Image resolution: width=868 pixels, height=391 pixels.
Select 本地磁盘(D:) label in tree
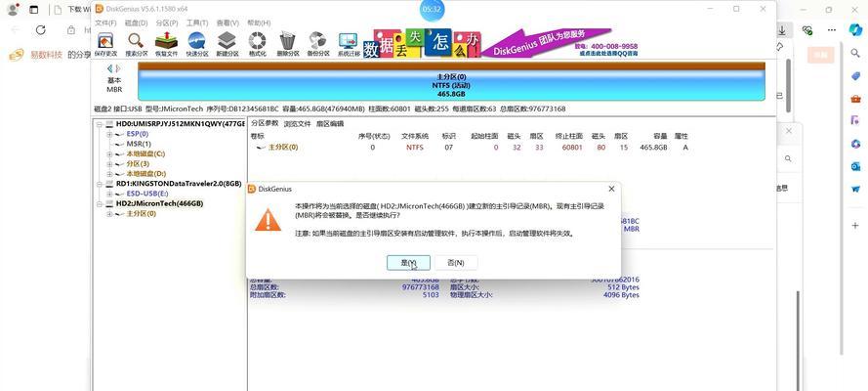coord(146,174)
